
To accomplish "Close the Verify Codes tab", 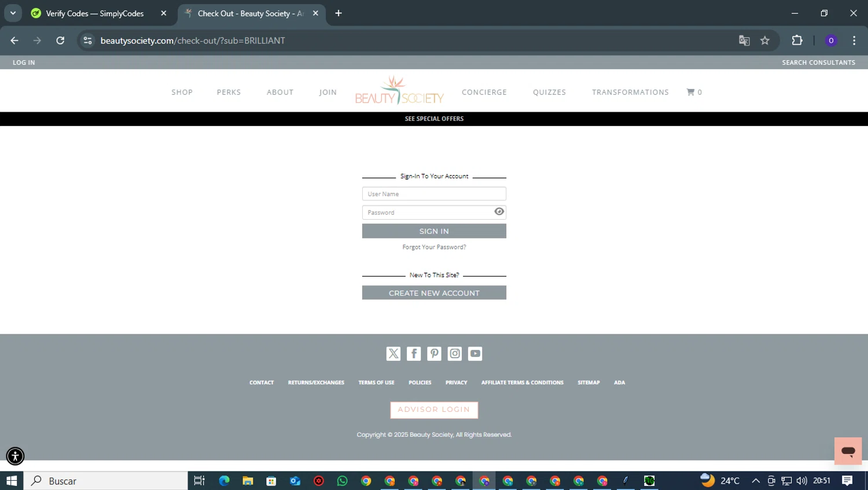I will pyautogui.click(x=164, y=13).
